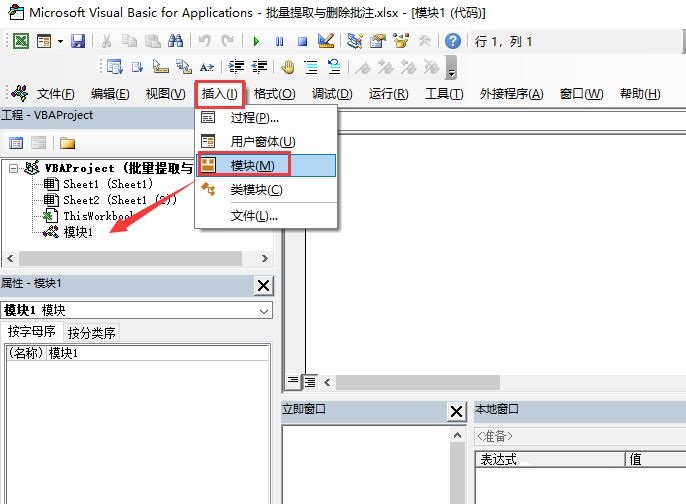Click View Object icon in project panel
Image resolution: width=686 pixels, height=504 pixels.
(38, 143)
